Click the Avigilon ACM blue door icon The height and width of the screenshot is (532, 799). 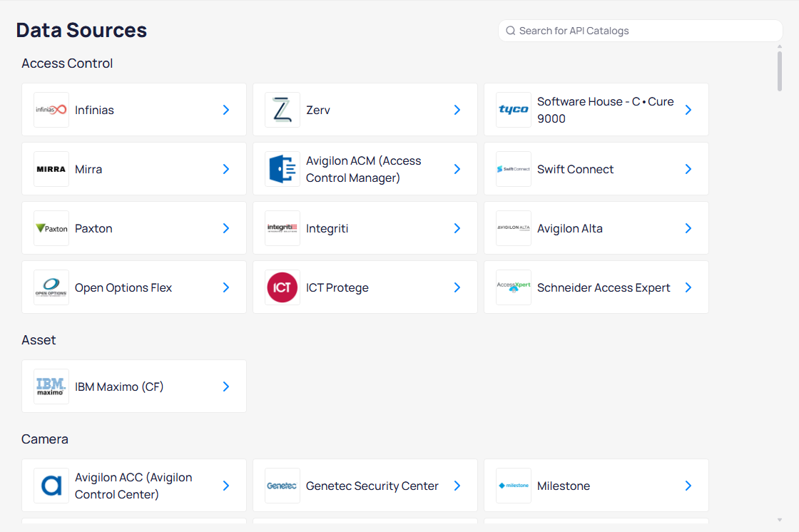pyautogui.click(x=283, y=169)
